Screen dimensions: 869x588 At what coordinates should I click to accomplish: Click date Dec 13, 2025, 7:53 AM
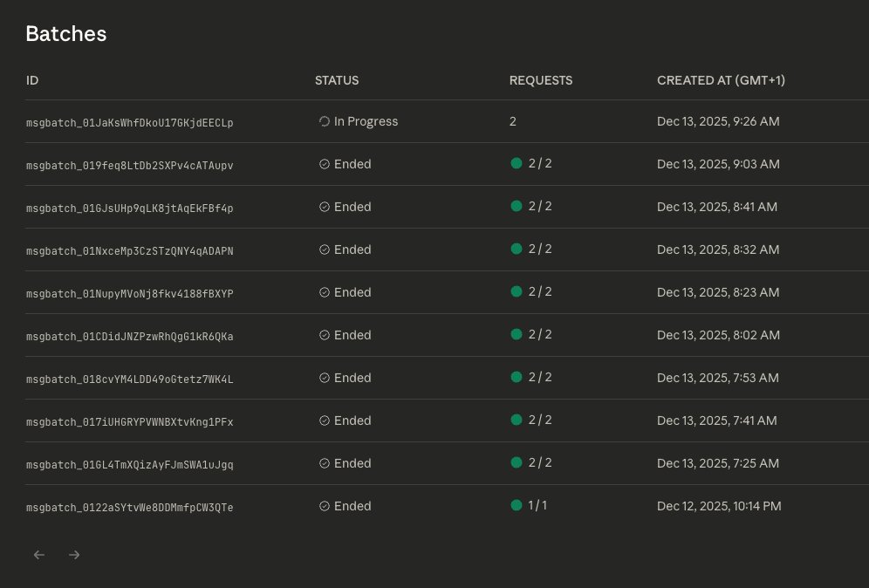(718, 378)
